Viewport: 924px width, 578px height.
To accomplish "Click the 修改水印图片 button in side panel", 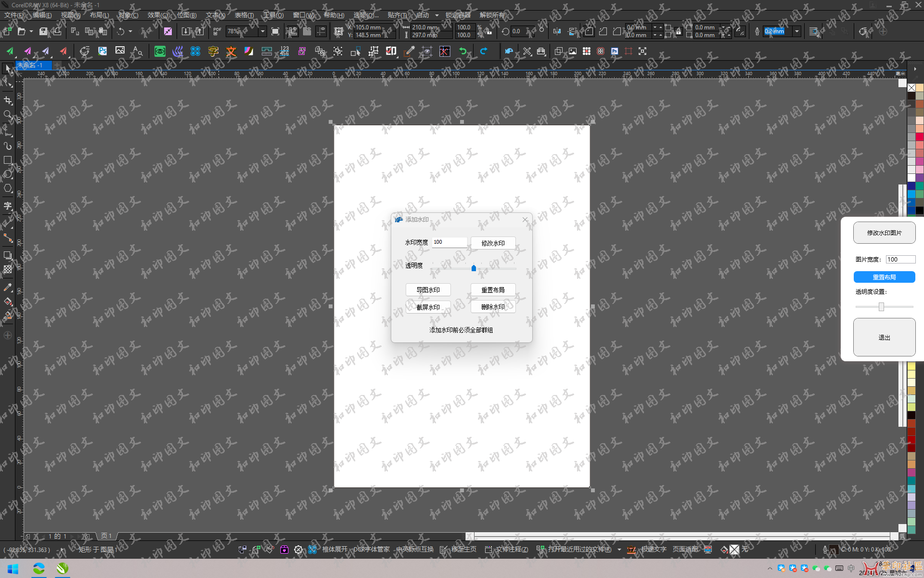I will tap(884, 233).
